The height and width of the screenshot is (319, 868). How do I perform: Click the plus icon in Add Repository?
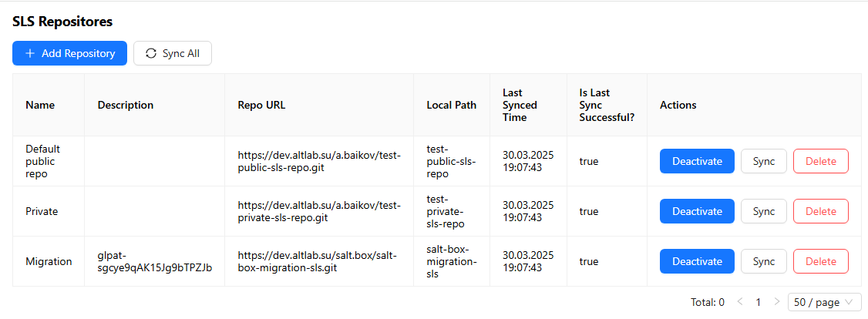click(30, 53)
